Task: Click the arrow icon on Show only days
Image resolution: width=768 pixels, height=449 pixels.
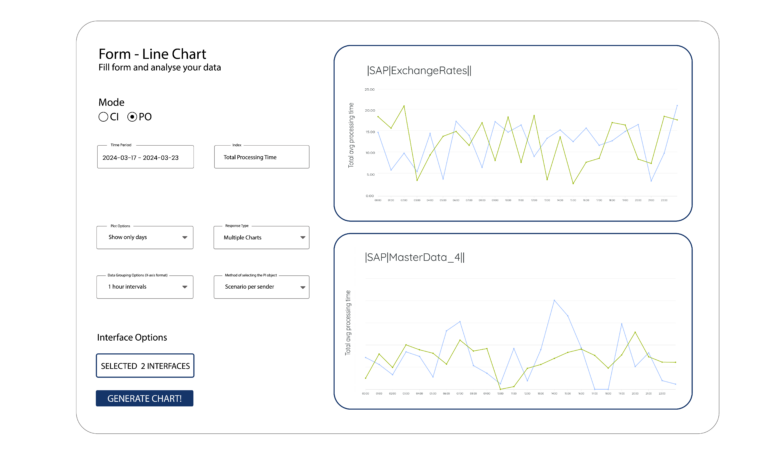Action: pyautogui.click(x=185, y=238)
